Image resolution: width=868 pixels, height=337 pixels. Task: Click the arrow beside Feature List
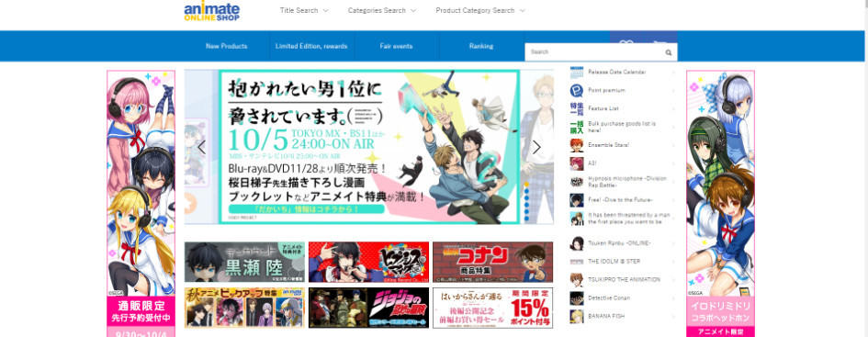[x=673, y=108]
